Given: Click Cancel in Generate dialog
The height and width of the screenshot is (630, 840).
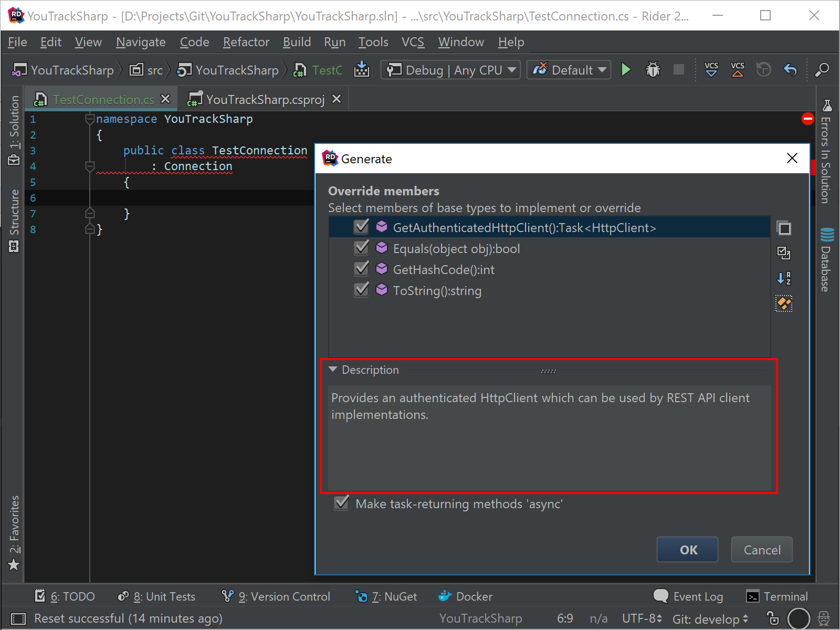Looking at the screenshot, I should (762, 550).
